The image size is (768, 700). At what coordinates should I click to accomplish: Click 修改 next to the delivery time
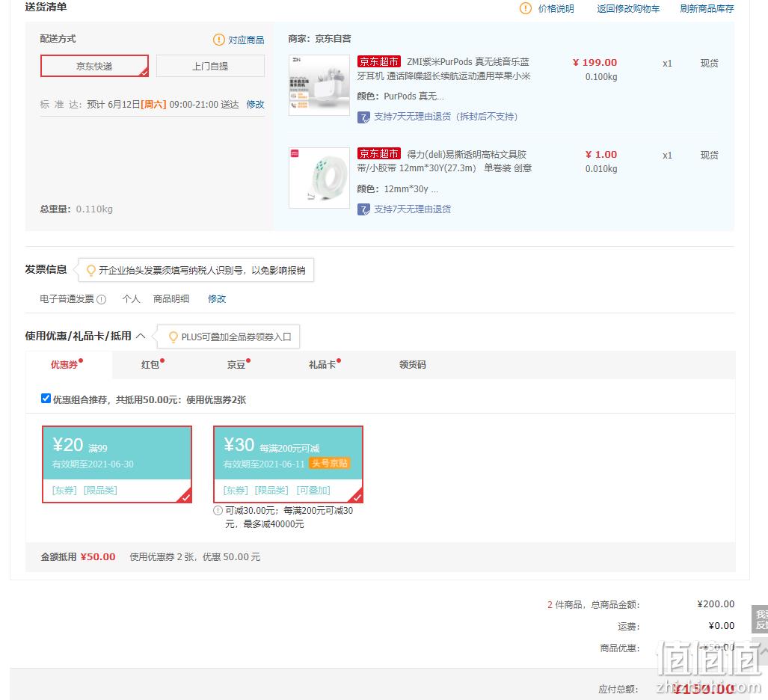pyautogui.click(x=255, y=105)
